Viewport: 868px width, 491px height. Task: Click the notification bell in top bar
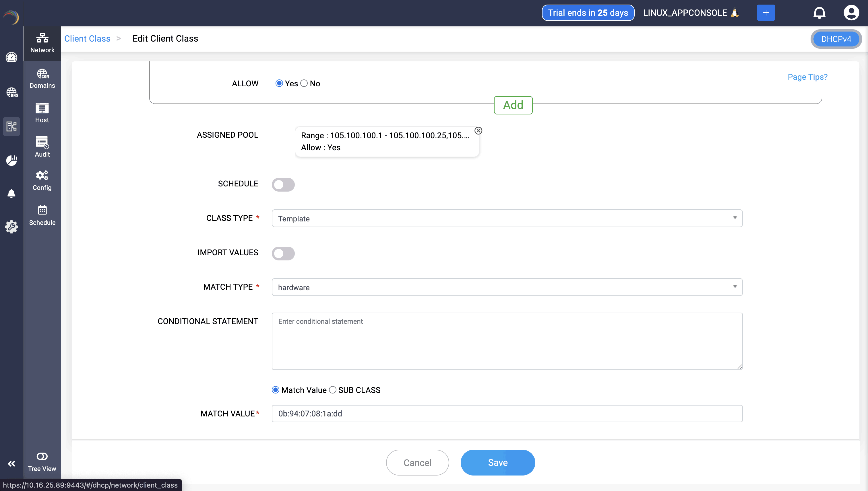click(819, 13)
